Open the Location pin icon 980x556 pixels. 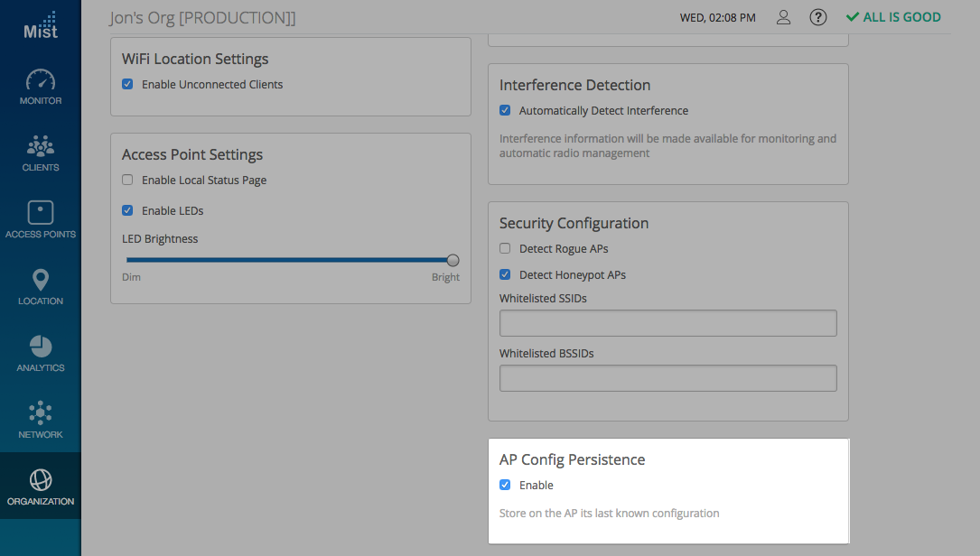coord(40,280)
